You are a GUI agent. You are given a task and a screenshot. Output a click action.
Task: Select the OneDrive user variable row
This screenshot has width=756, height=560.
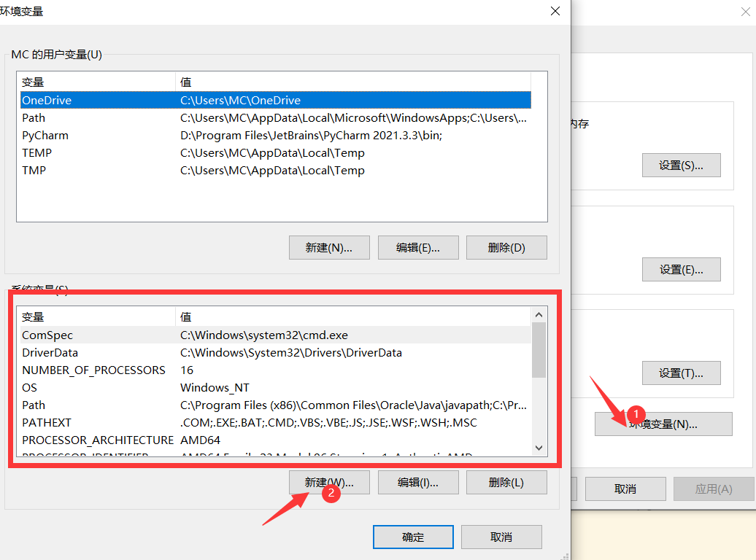pyautogui.click(x=275, y=100)
